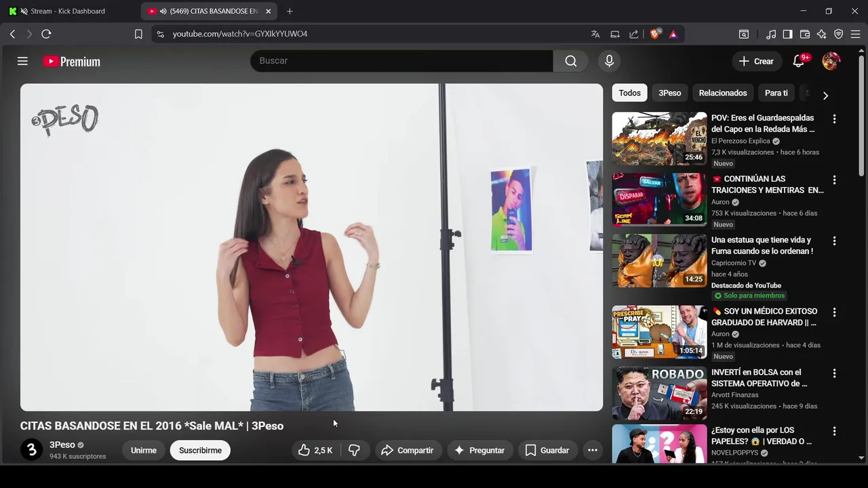The image size is (868, 488).
Task: Open Brave Shields lion icon
Action: 655,34
